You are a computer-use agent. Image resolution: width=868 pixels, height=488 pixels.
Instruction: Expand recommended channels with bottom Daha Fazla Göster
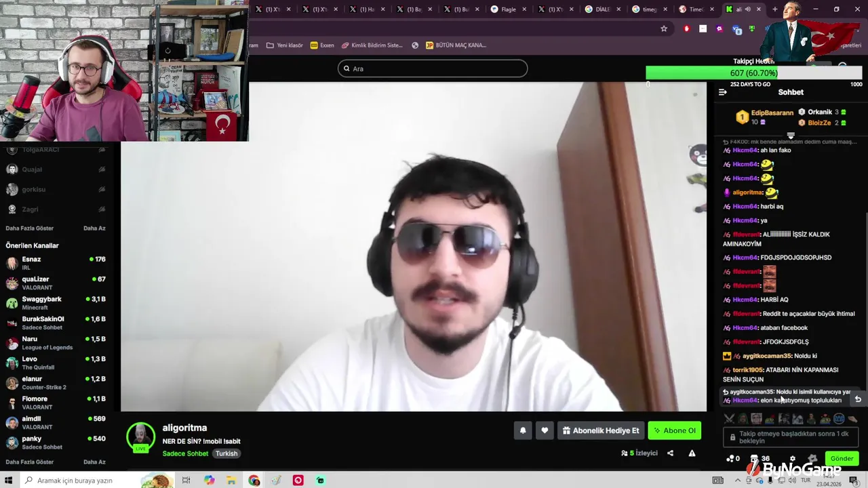29,462
